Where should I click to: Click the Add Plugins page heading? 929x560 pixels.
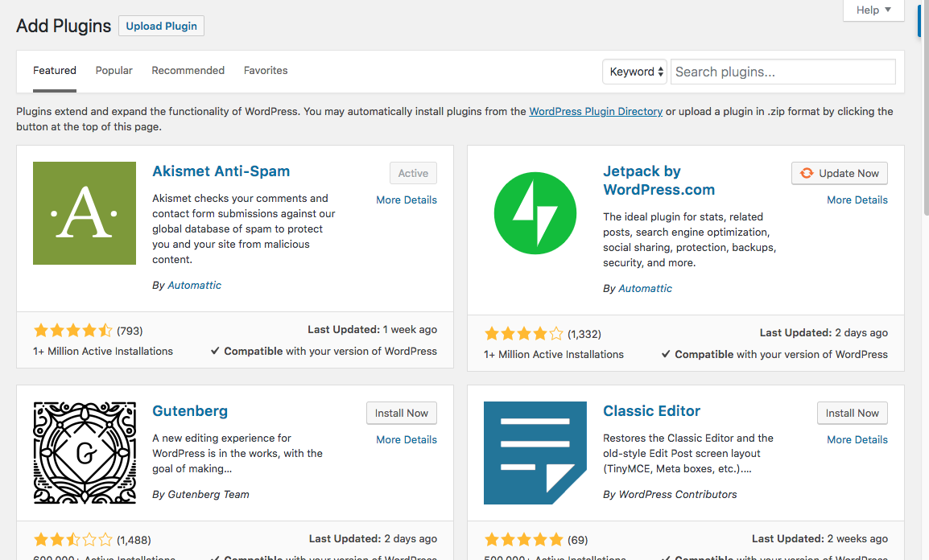64,26
